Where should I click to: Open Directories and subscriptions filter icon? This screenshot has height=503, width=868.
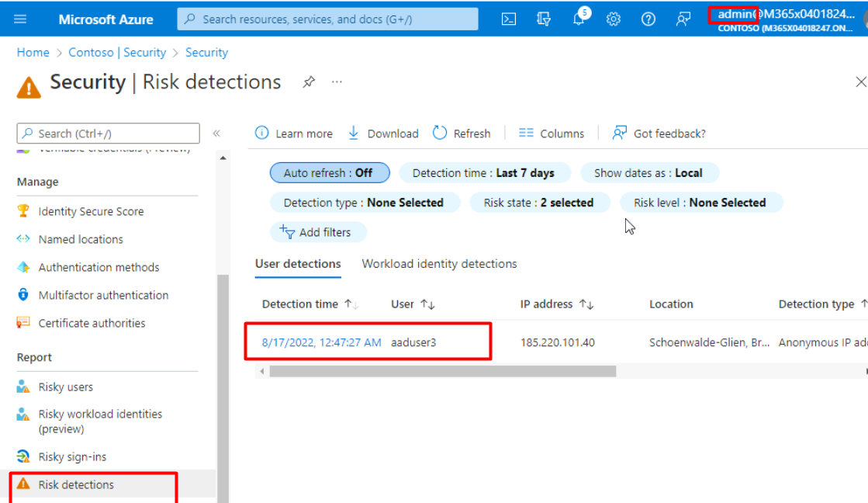pyautogui.click(x=544, y=19)
